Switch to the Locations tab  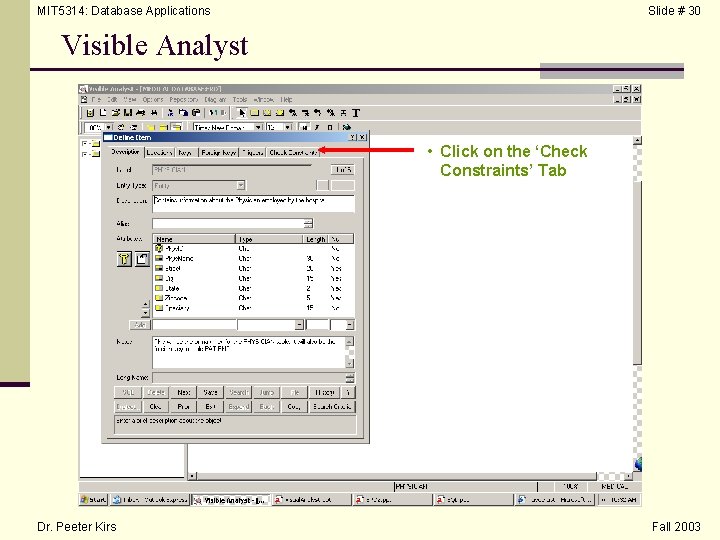coord(159,152)
